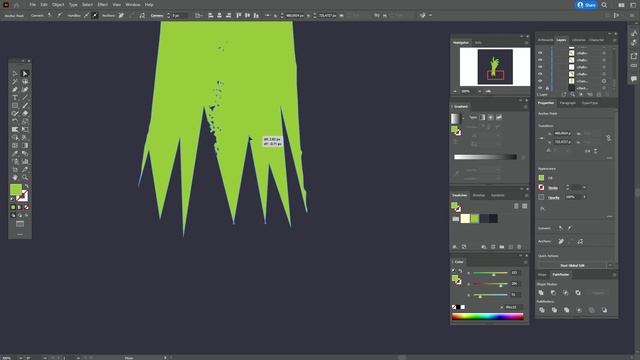This screenshot has height=360, width=640.
Task: Open the Gradient panel options menu
Action: tap(526, 107)
